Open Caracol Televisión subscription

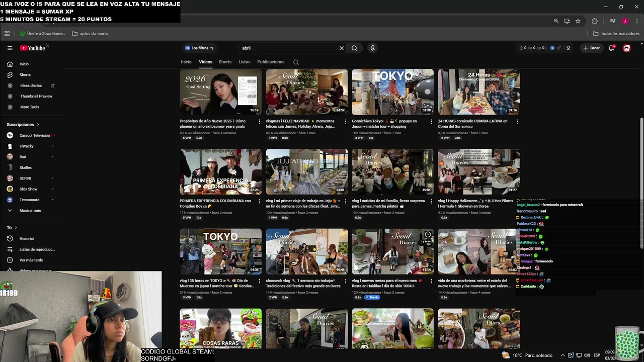click(x=34, y=135)
